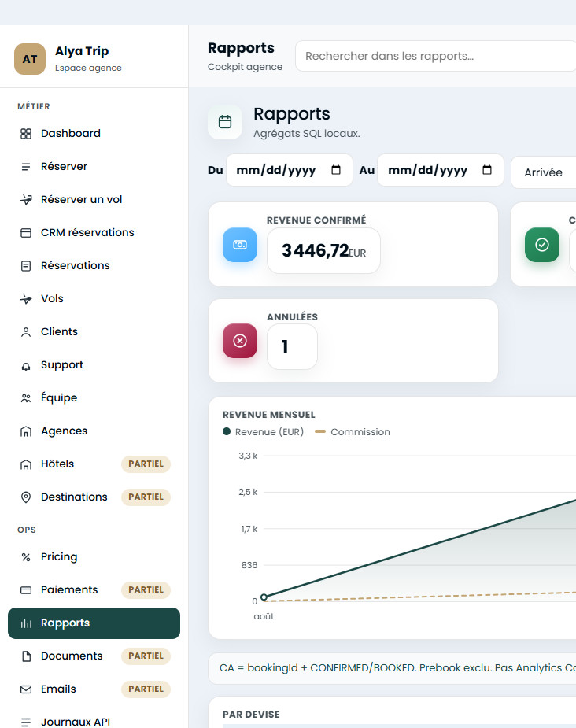Click the Agrégats SQL locaux subtitle
Image resolution: width=576 pixels, height=728 pixels.
(x=307, y=134)
